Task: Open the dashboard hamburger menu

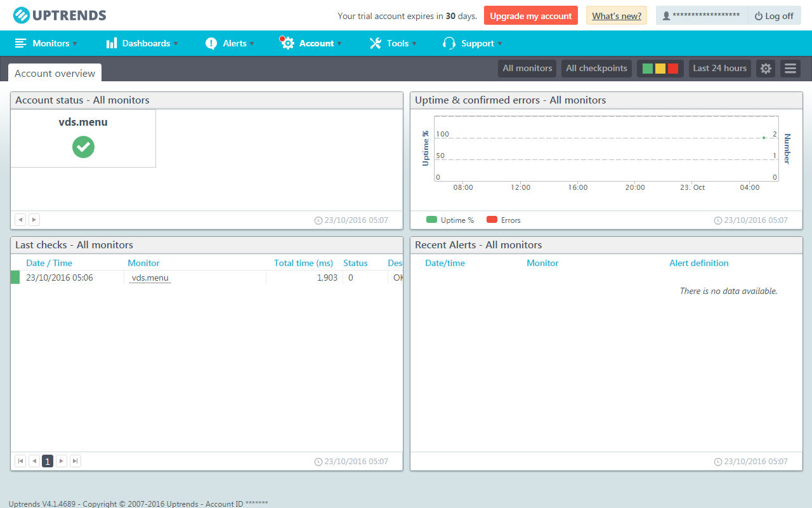Action: tap(790, 69)
